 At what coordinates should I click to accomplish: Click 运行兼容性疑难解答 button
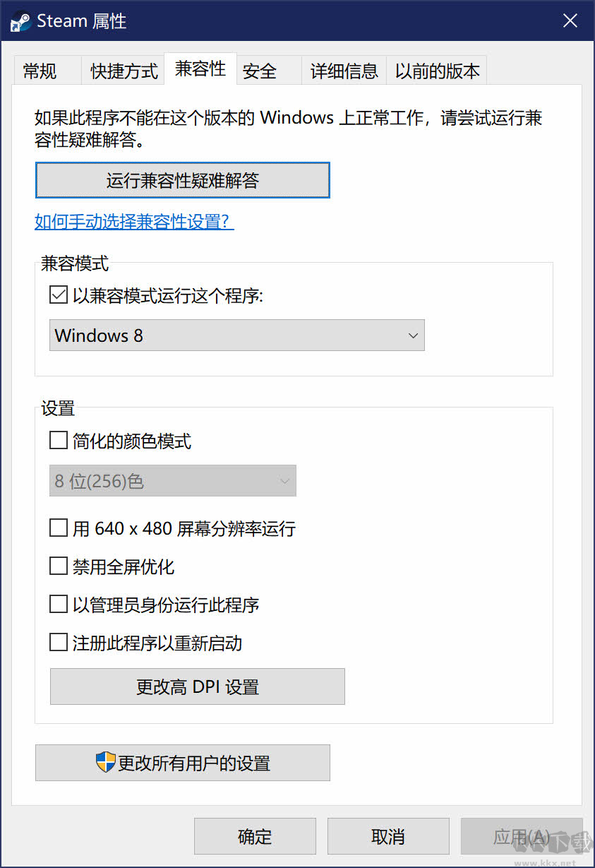(182, 181)
